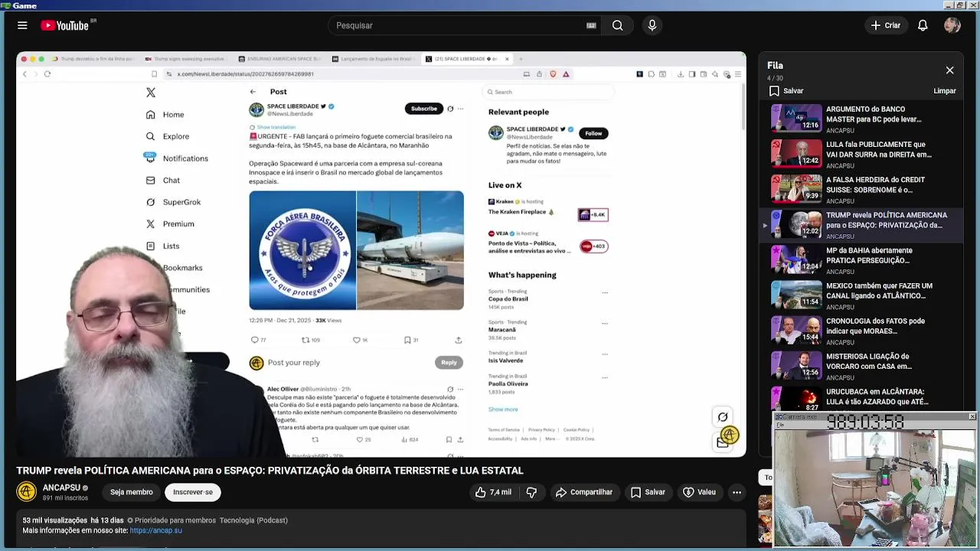This screenshot has width=980, height=551.
Task: Open the account avatar menu
Action: coord(952,25)
